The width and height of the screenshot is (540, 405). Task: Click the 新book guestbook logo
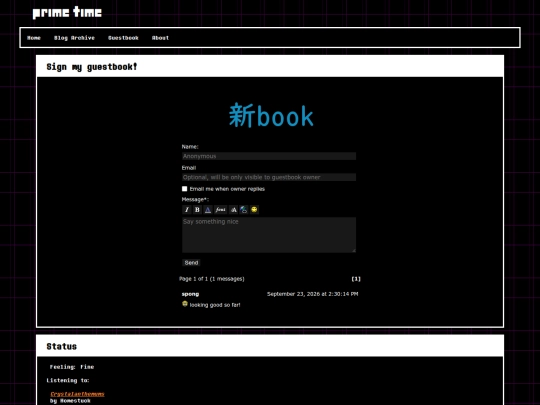point(271,116)
